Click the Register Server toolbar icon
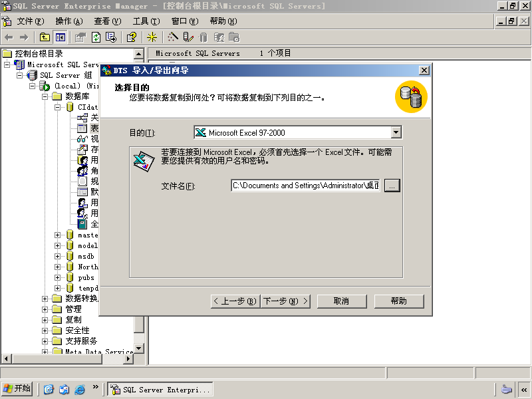 coord(188,37)
